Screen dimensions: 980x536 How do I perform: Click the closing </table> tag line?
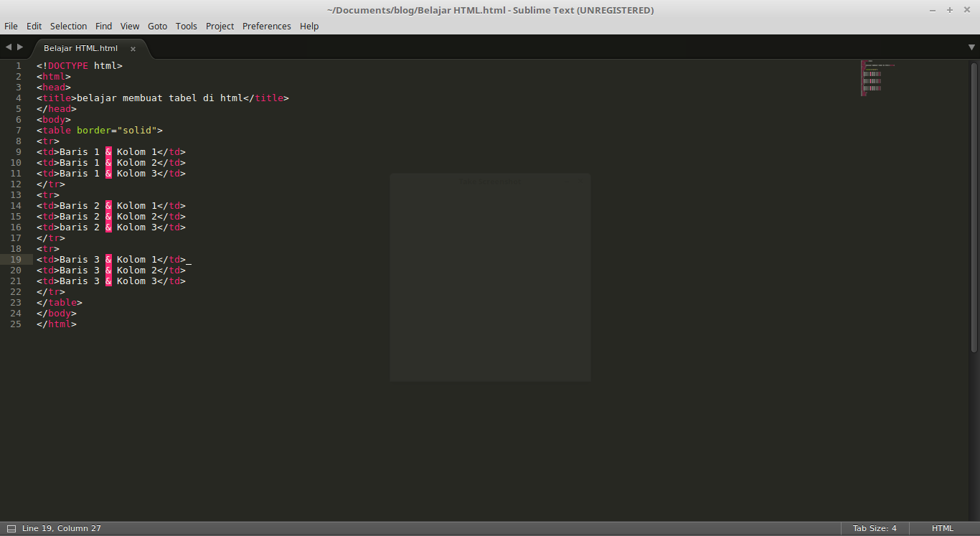point(60,302)
